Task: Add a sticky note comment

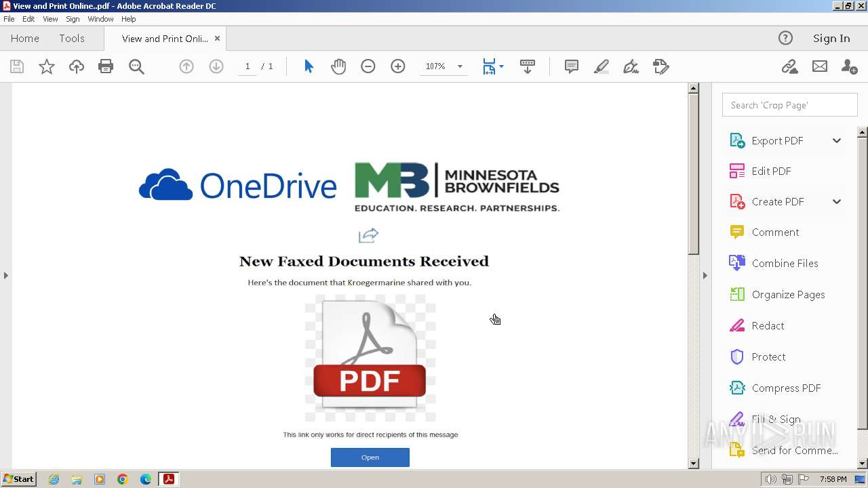Action: click(x=572, y=66)
